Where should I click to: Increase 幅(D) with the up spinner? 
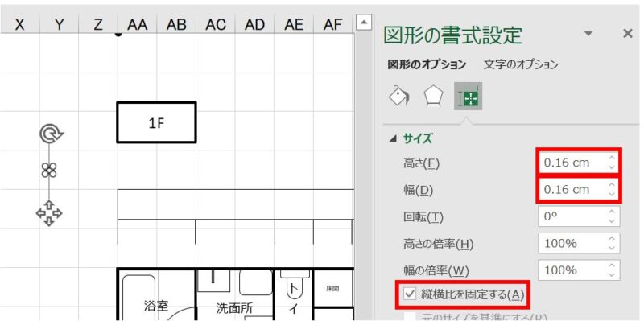pyautogui.click(x=612, y=185)
